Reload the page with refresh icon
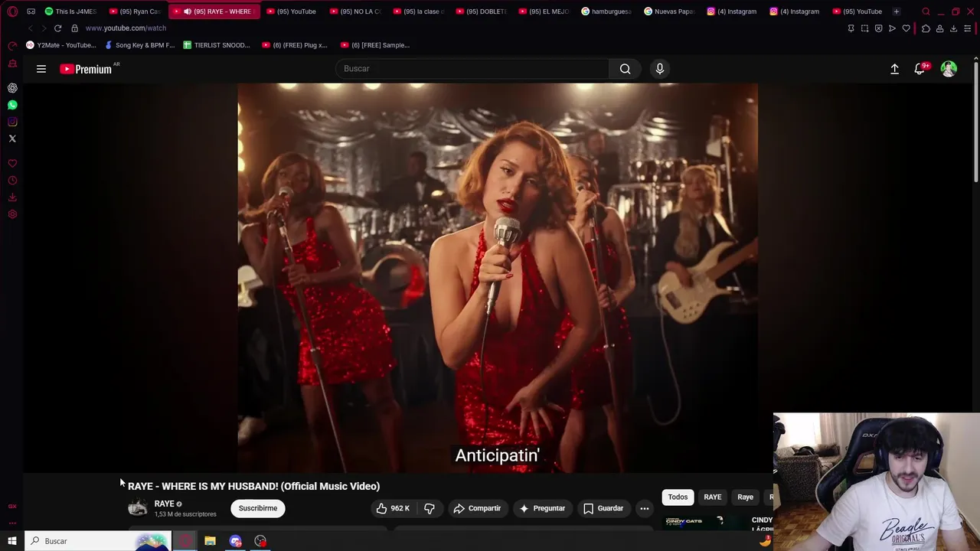The height and width of the screenshot is (551, 980). [57, 28]
